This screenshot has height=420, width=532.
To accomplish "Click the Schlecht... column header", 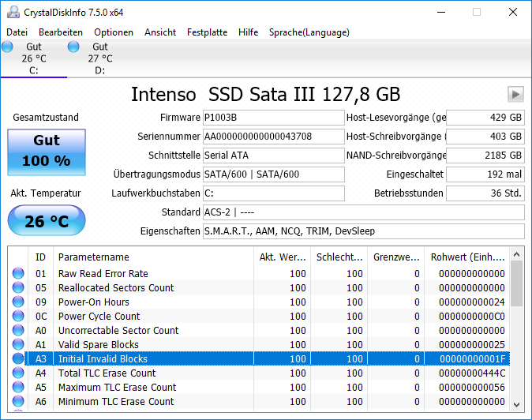I will 339,257.
